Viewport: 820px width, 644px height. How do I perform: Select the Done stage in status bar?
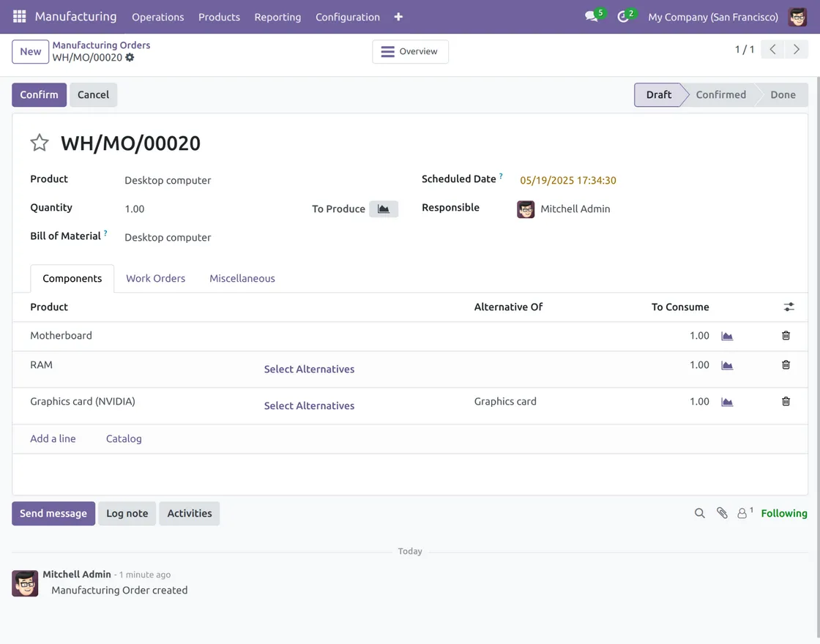tap(783, 94)
